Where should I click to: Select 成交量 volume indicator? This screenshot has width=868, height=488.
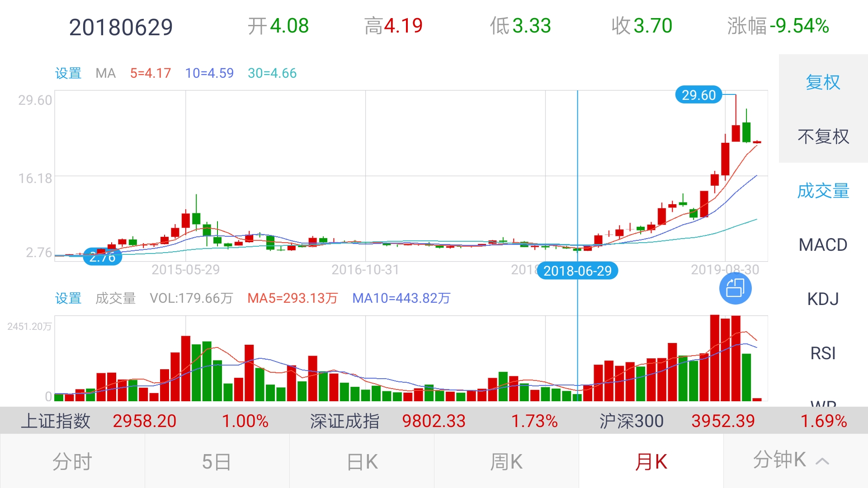tap(823, 191)
